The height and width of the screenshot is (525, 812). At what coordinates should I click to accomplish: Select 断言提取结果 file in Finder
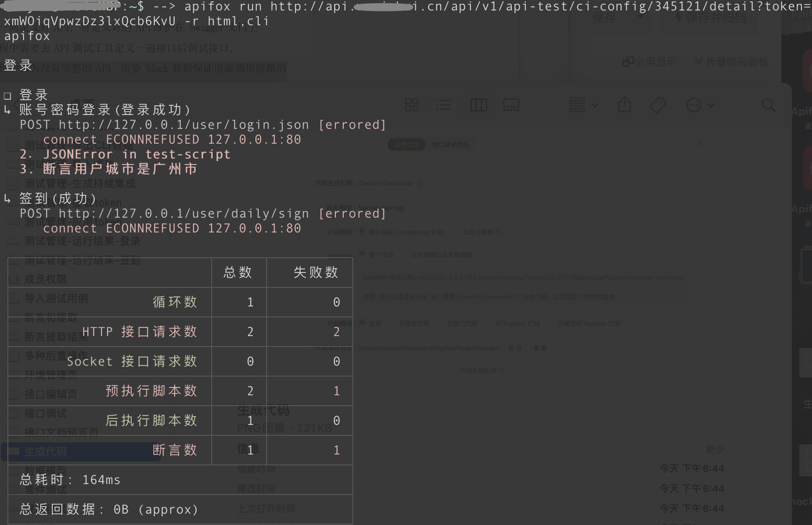56,337
